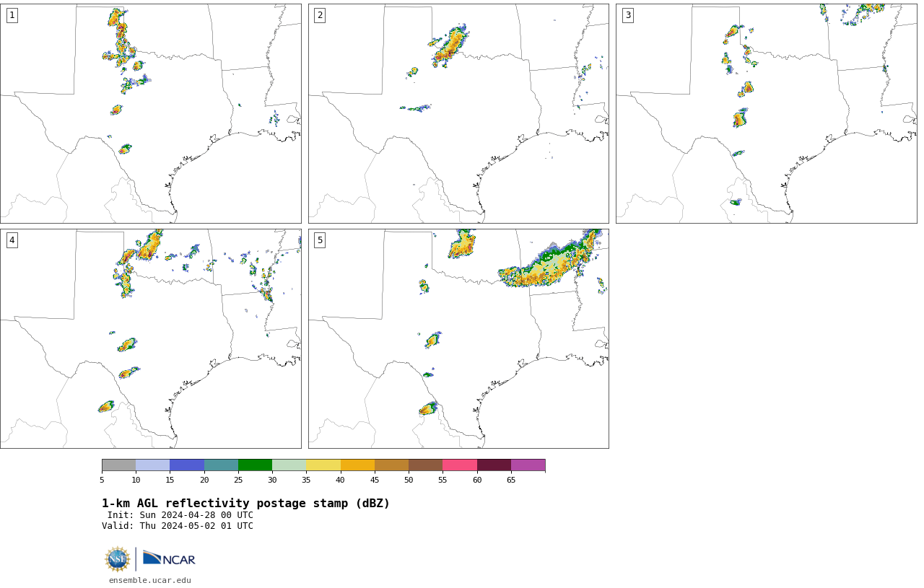Click the tan-brown 45-50 dBZ swatch

pyautogui.click(x=391, y=465)
